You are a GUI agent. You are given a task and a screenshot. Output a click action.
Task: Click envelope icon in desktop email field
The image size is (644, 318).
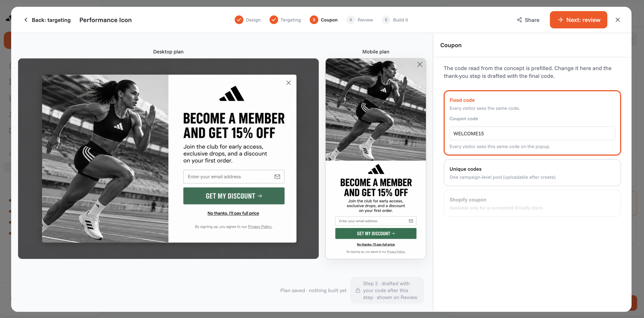(x=277, y=176)
